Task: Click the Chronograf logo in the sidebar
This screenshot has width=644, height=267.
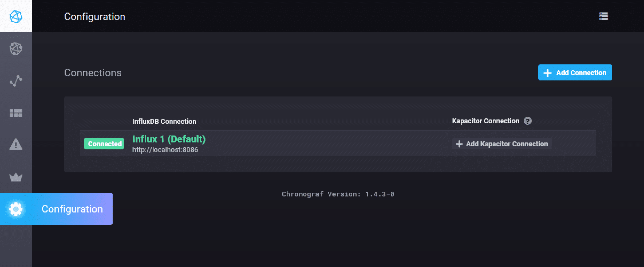Action: (x=16, y=17)
